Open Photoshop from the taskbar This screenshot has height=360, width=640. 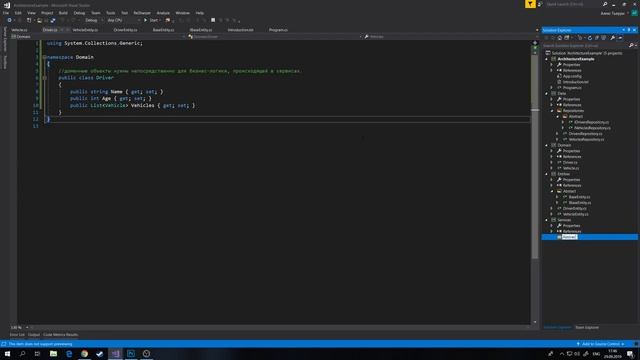coord(131,353)
